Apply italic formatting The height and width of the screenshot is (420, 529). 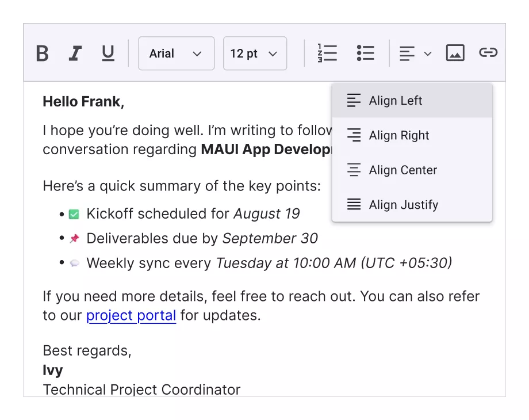(75, 53)
